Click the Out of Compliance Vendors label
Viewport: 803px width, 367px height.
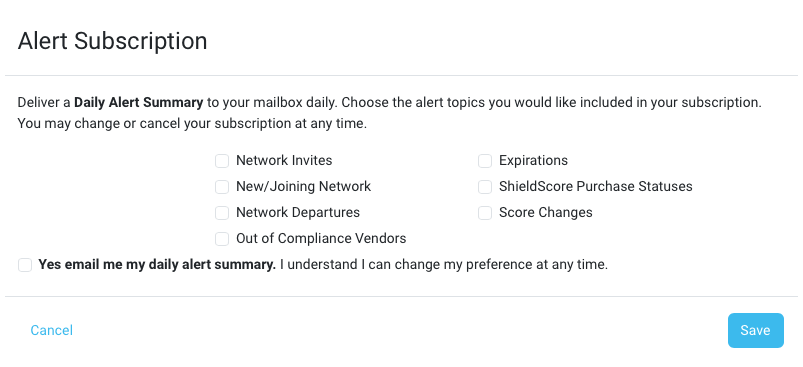click(321, 239)
